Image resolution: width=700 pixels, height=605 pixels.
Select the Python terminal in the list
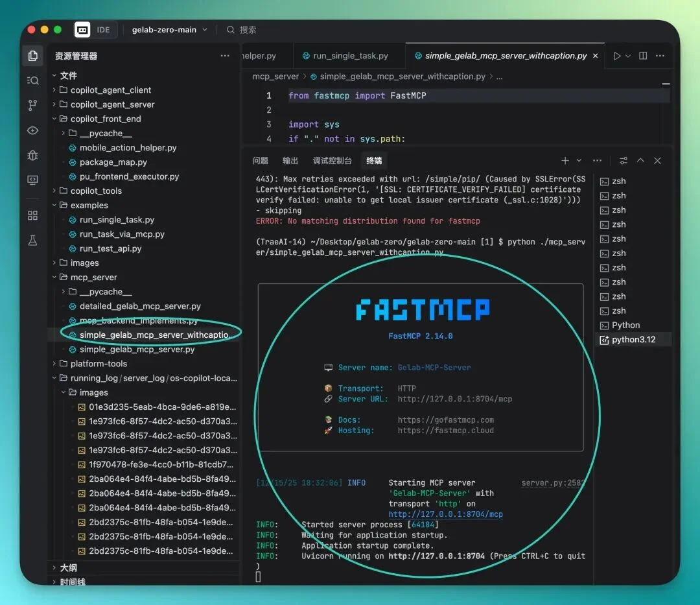click(625, 325)
